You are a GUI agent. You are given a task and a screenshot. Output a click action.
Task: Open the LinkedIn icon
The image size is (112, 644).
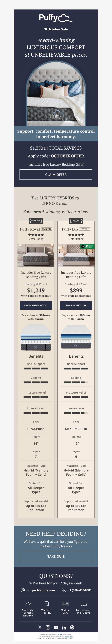(64, 627)
